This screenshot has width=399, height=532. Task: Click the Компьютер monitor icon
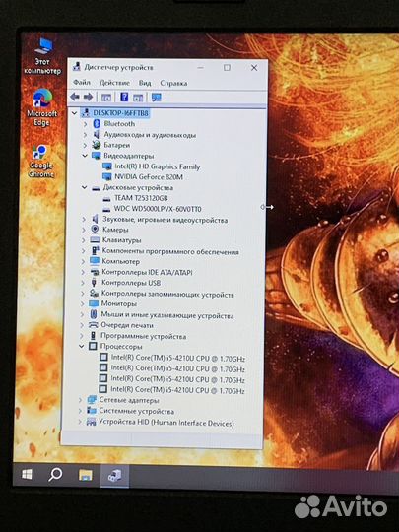tap(95, 261)
